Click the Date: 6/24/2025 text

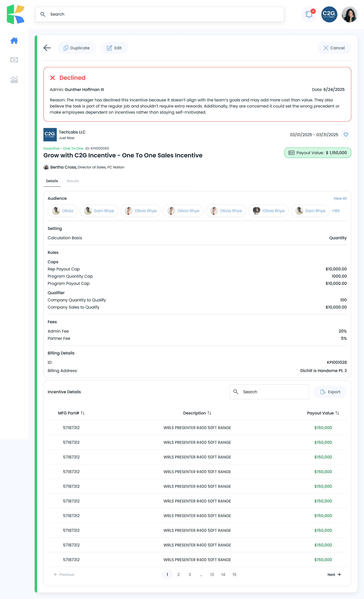pos(328,89)
